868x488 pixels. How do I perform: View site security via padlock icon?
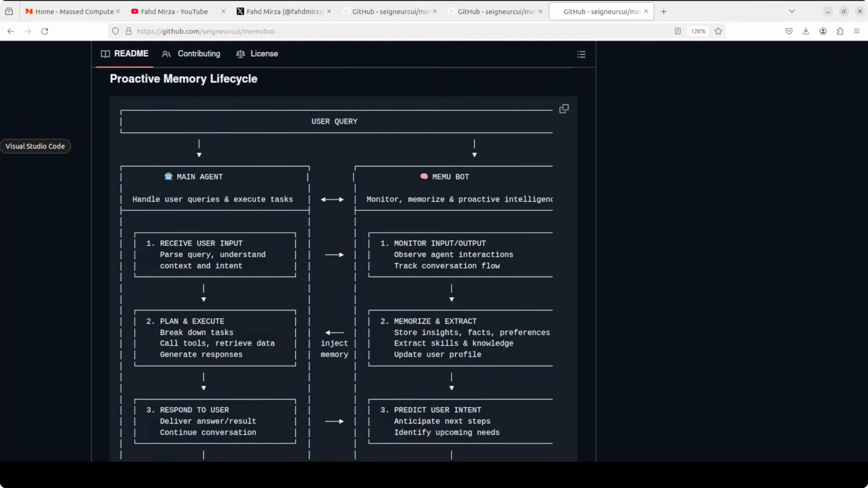coord(128,31)
